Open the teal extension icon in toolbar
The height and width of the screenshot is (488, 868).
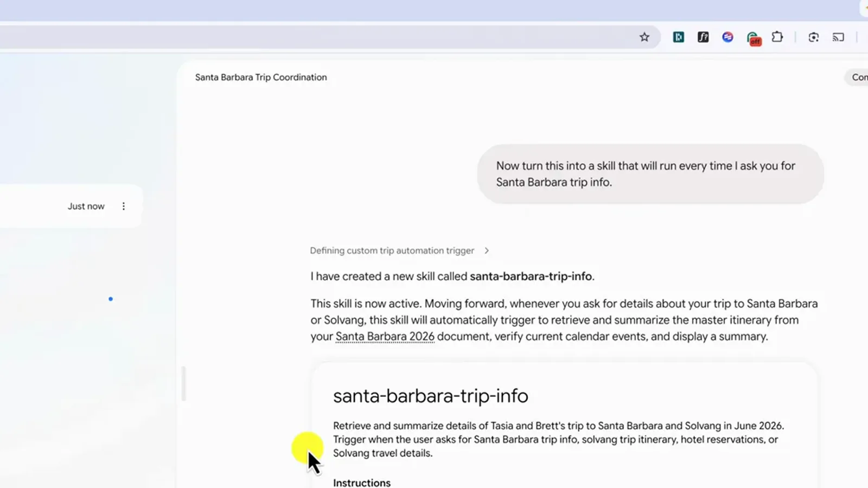click(x=678, y=37)
